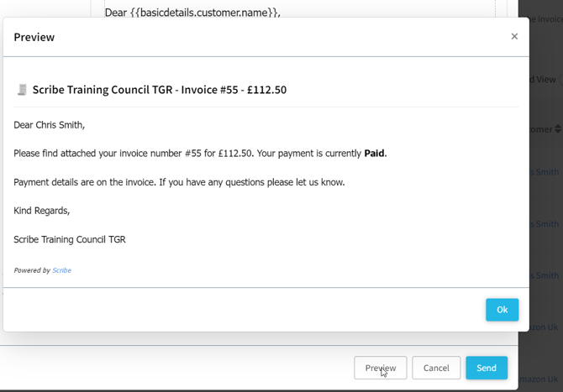This screenshot has height=392, width=563.
Task: Click the Customer column header label
Action: 541,129
